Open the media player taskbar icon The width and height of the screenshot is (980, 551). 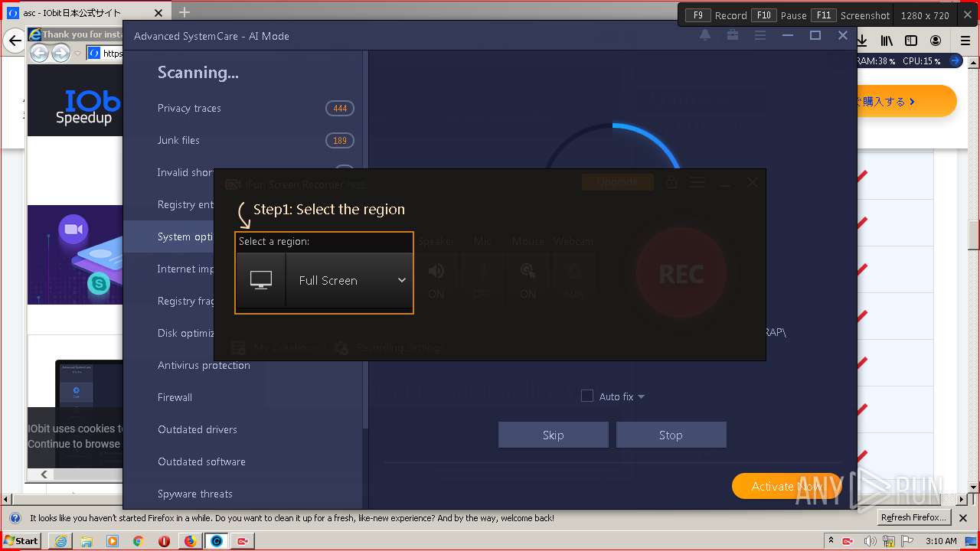[x=113, y=540]
